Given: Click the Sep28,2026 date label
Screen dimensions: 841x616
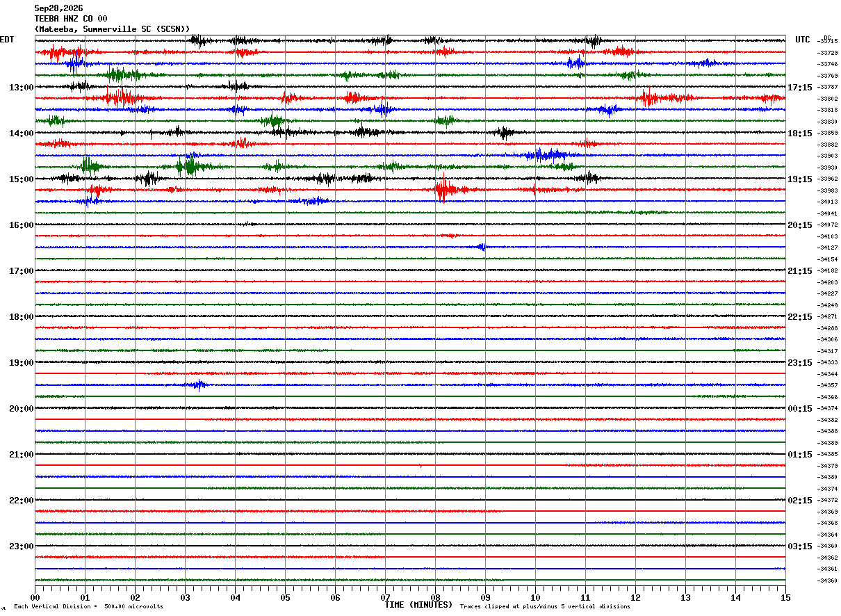Looking at the screenshot, I should pos(58,8).
